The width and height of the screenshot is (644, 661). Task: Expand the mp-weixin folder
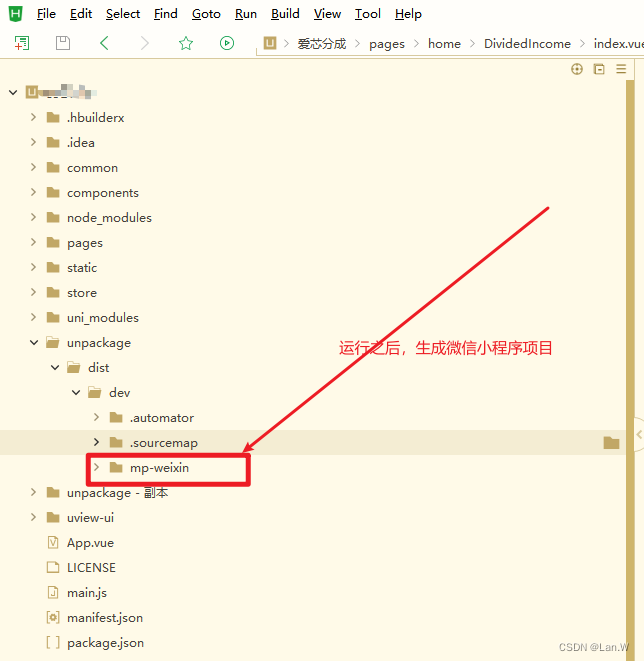click(x=96, y=468)
